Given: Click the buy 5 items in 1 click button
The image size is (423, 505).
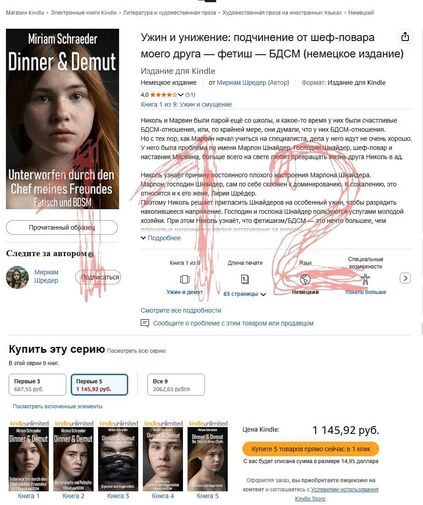Looking at the screenshot, I should tap(311, 449).
